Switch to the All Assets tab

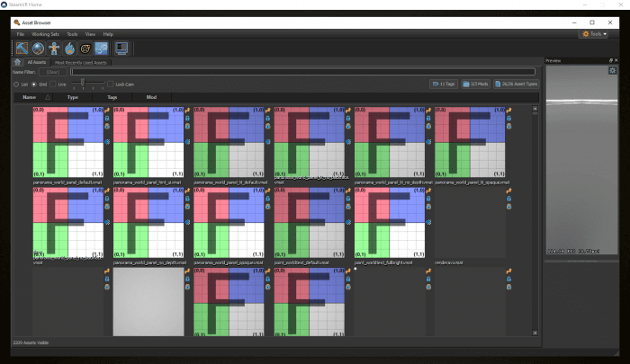[37, 62]
